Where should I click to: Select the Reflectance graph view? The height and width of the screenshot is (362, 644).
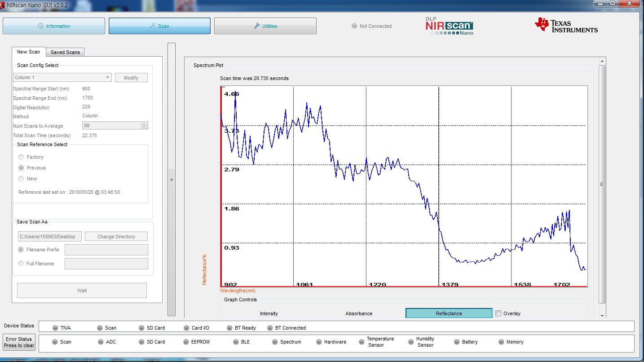(449, 313)
